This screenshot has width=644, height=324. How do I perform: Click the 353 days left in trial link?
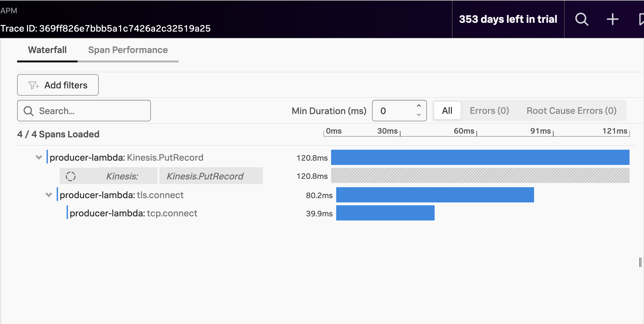pyautogui.click(x=508, y=19)
